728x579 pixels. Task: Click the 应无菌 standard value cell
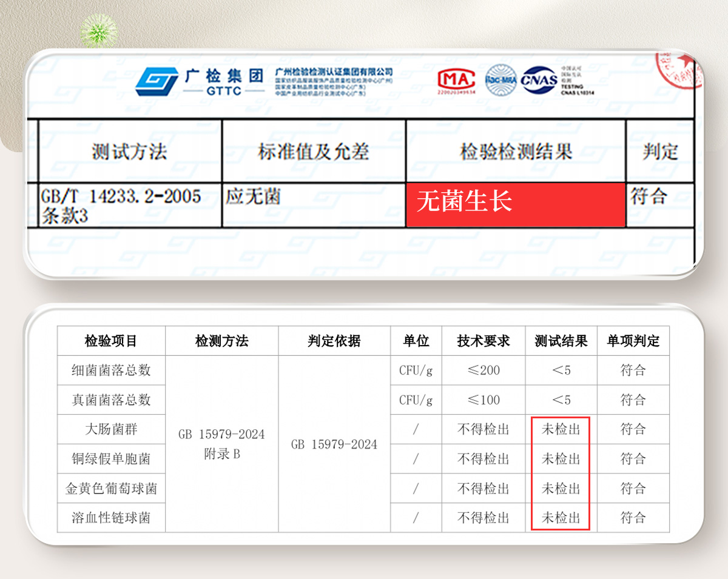[253, 197]
